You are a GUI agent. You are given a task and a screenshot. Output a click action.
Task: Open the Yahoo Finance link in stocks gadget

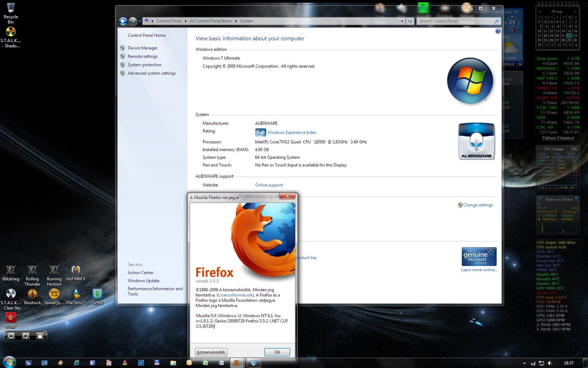[x=558, y=138]
